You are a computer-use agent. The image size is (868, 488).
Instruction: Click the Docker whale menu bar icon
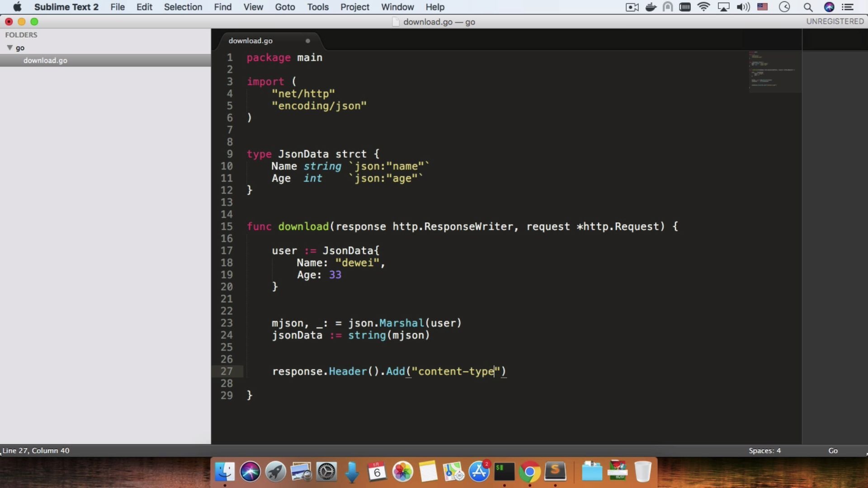point(651,7)
